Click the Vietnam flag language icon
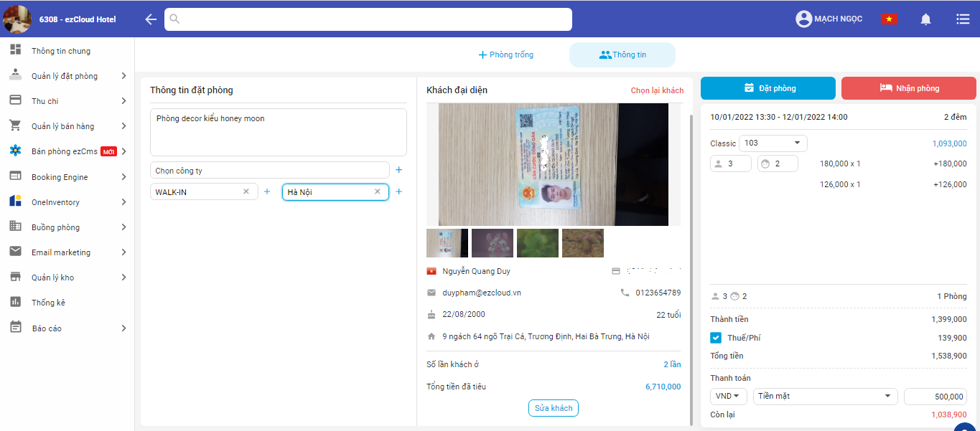 point(889,19)
